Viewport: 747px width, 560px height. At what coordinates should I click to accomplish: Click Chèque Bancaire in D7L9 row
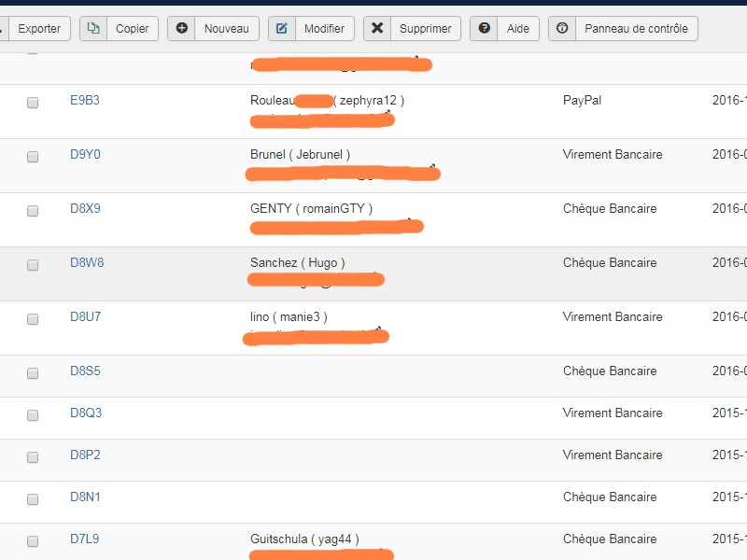[610, 539]
